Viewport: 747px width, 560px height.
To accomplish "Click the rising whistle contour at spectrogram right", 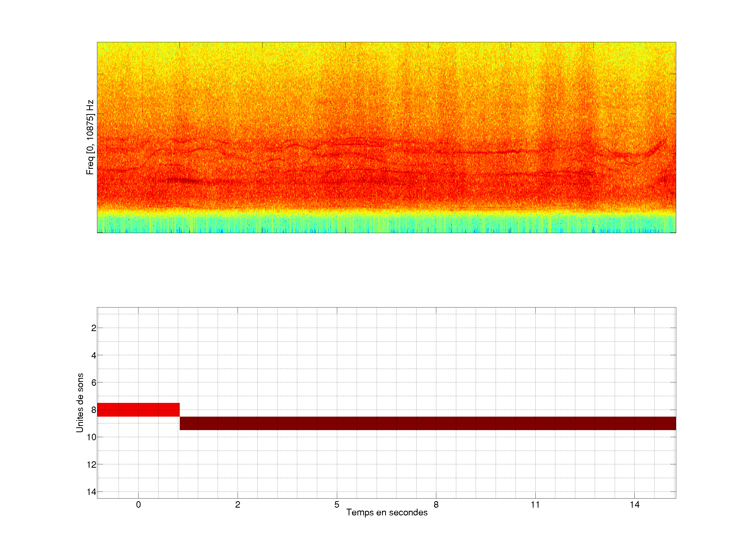I will coord(655,149).
